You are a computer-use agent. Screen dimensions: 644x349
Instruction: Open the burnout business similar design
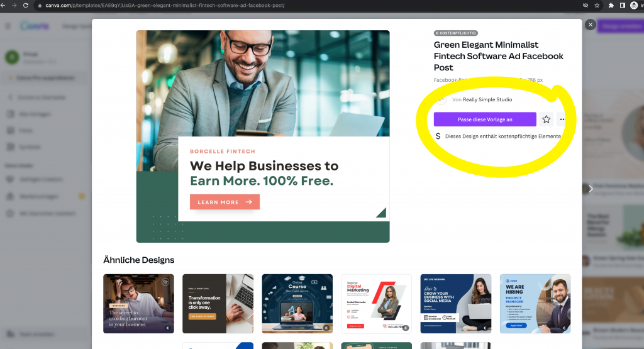click(x=138, y=304)
